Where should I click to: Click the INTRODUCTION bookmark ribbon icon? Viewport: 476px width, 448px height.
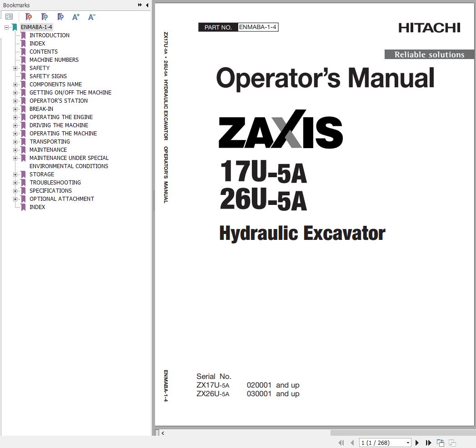point(23,35)
